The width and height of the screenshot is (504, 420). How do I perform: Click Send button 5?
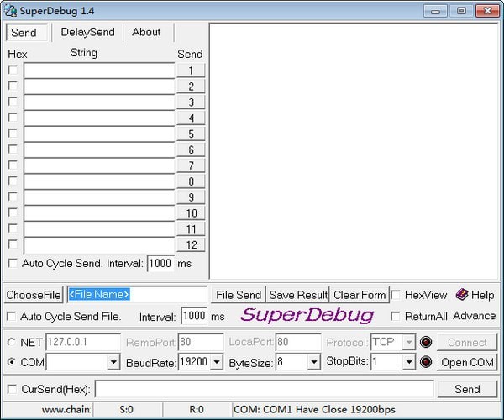click(x=191, y=134)
